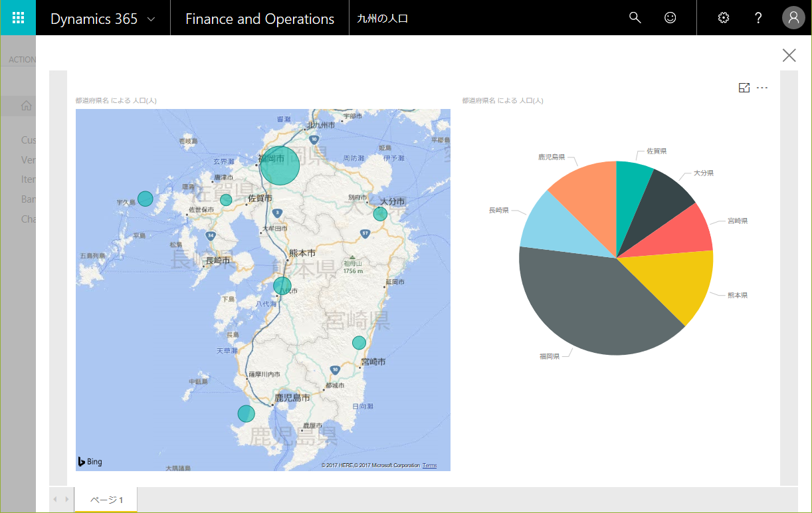The width and height of the screenshot is (812, 513).
Task: Click 佐世保市 label on the map
Action: 201,210
